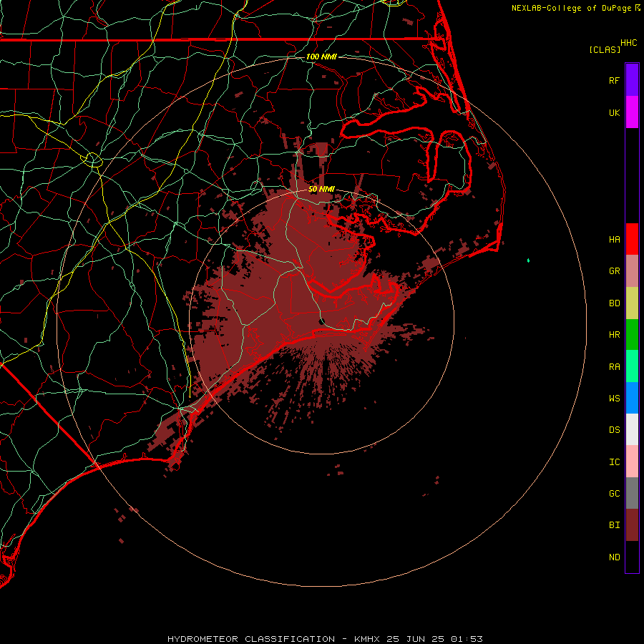This screenshot has height=644, width=644.
Task: Click the HYDROMETEOR CLASSIFICATION KMHX caption
Action: coord(325,639)
